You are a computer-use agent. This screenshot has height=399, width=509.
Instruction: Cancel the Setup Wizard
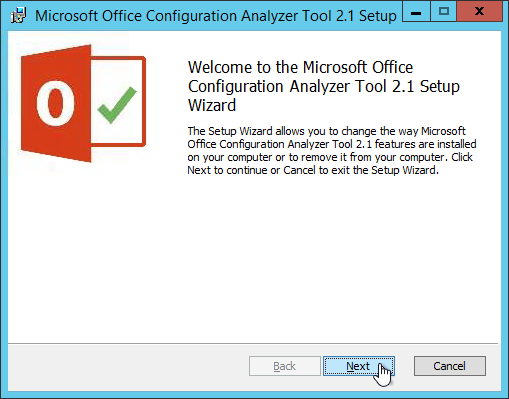(x=450, y=366)
